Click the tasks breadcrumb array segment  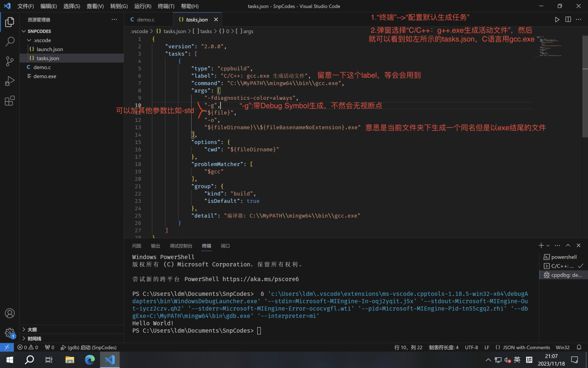point(203,31)
